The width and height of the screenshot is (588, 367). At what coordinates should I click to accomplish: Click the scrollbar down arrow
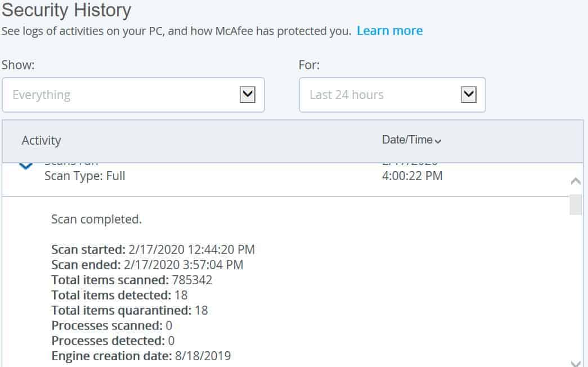(x=576, y=363)
